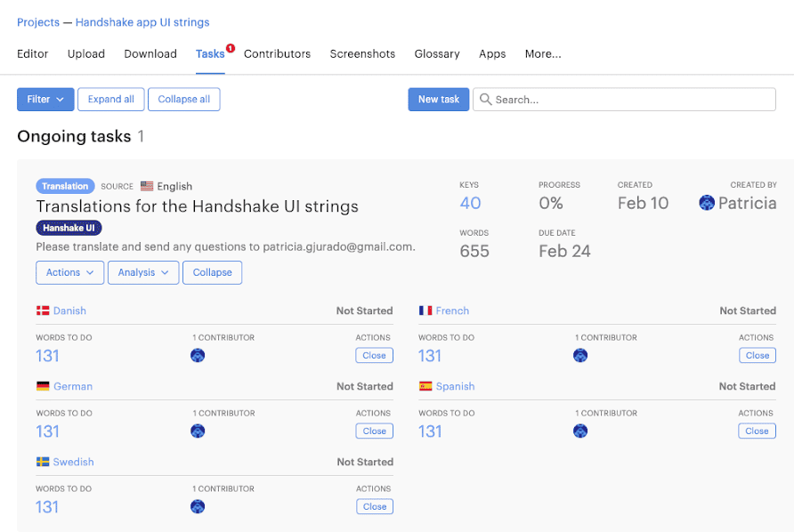Expand all tasks
794x532 pixels.
tap(111, 100)
